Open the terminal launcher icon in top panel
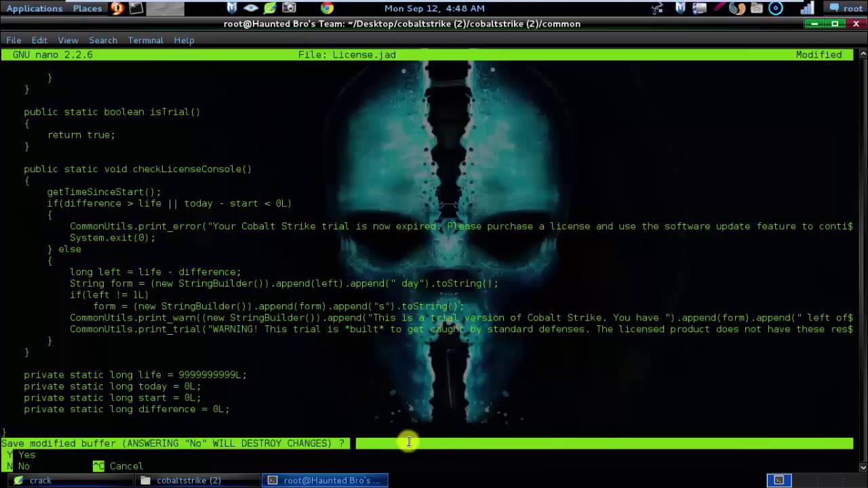 coord(136,8)
